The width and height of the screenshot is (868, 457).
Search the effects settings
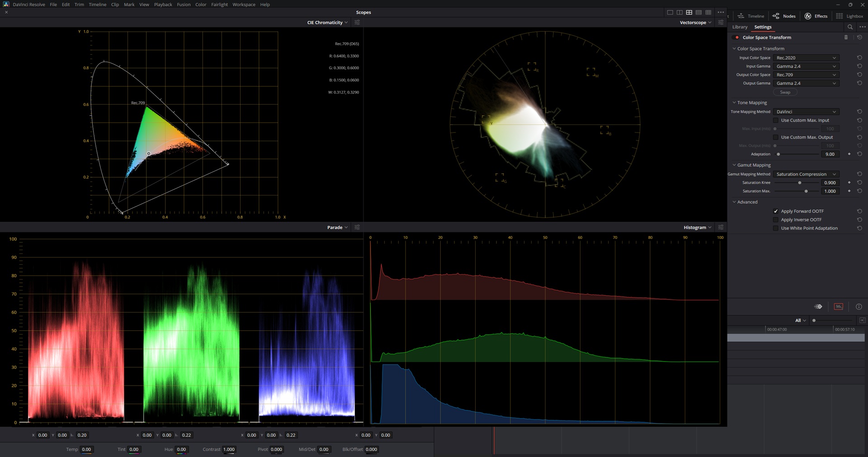tap(850, 27)
